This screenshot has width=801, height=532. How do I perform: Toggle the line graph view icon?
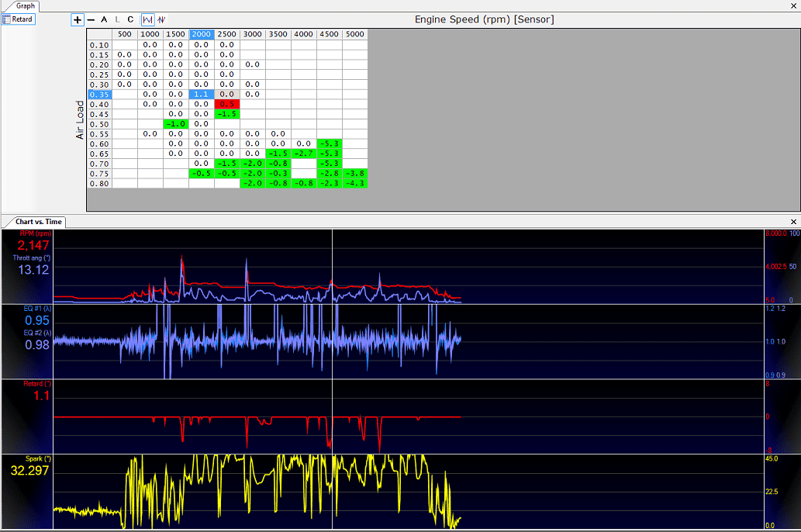click(147, 20)
